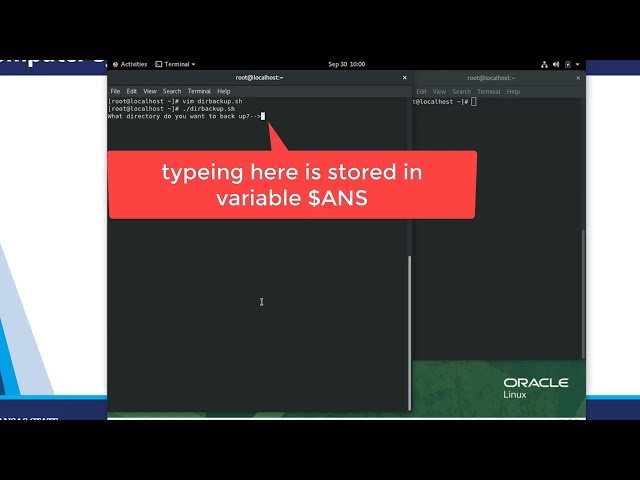The width and height of the screenshot is (640, 480).
Task: Click the 'What directory do you want to back up?' prompt
Action: tap(184, 116)
